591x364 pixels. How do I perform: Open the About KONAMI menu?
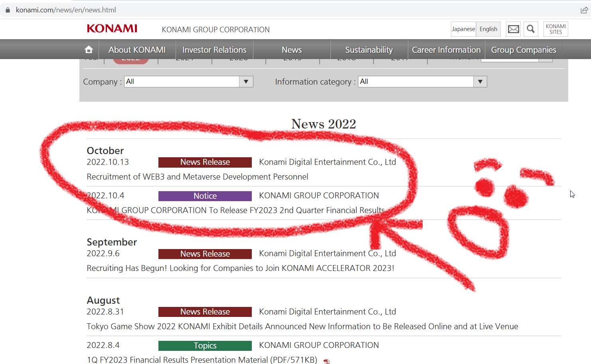pyautogui.click(x=137, y=49)
